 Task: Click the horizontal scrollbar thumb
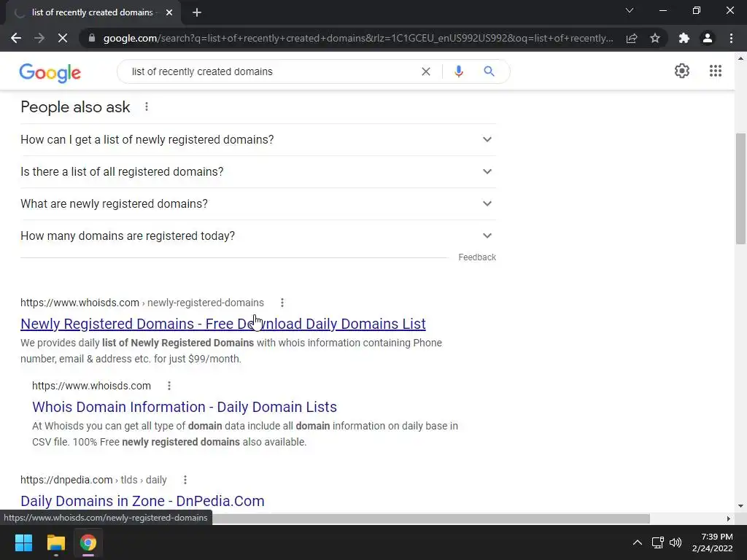431,518
